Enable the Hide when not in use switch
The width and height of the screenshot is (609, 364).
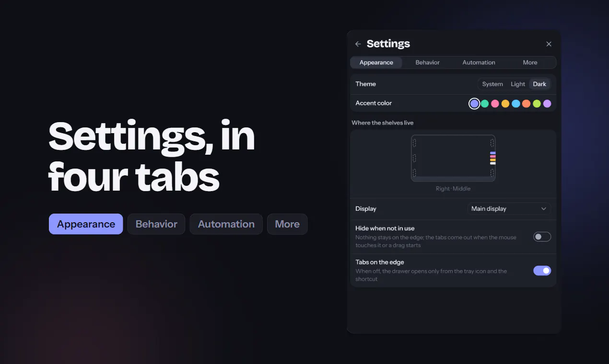click(x=542, y=237)
